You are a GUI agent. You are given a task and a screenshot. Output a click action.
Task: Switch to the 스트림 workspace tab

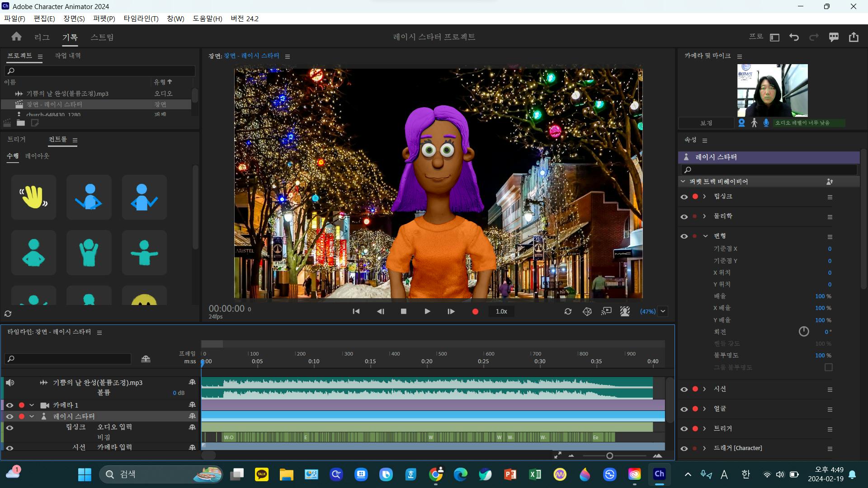tap(102, 37)
